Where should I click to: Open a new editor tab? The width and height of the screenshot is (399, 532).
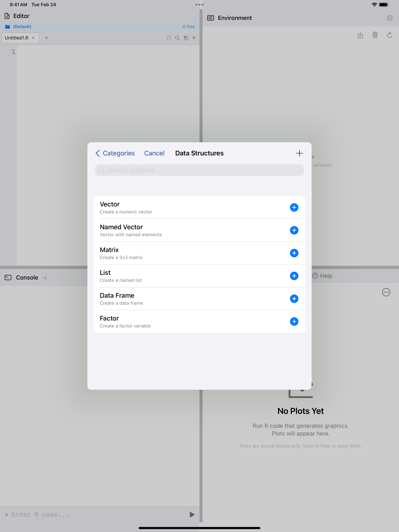(47, 38)
